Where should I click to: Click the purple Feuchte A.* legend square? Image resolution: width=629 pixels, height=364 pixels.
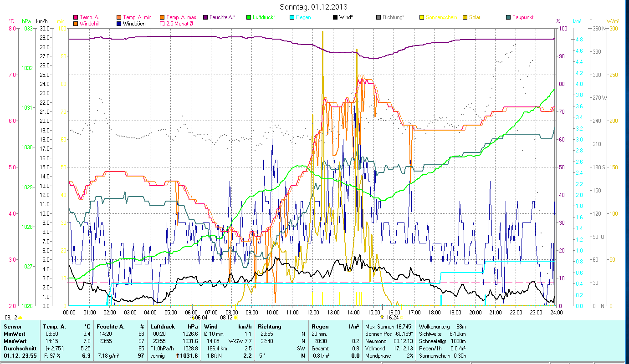pos(205,18)
